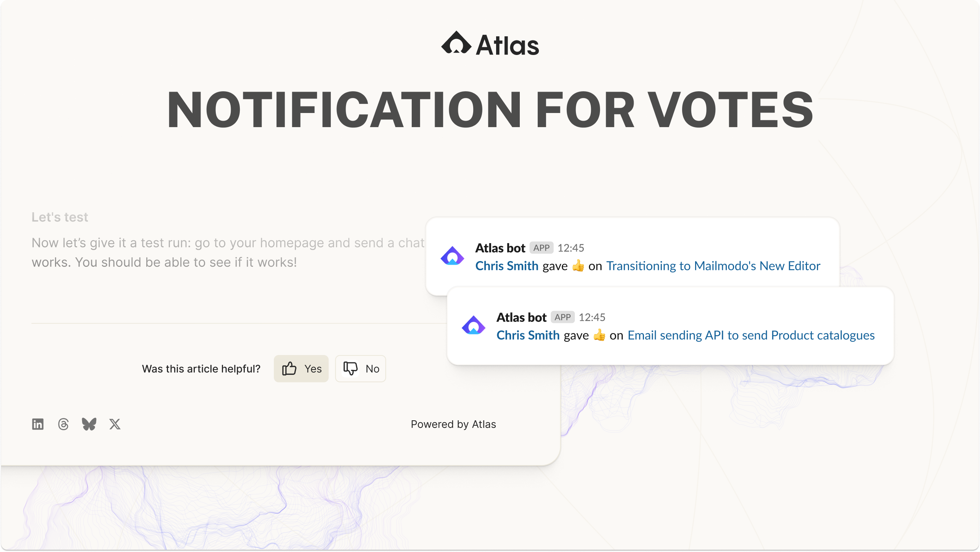980x552 pixels.
Task: Click the Let's test heading
Action: point(60,217)
